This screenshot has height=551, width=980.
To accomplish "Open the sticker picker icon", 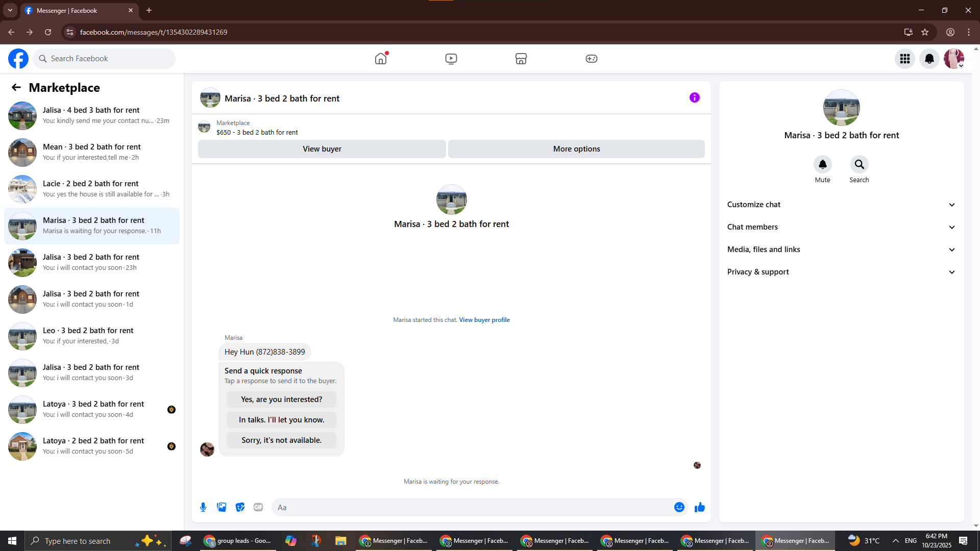I will tap(240, 507).
